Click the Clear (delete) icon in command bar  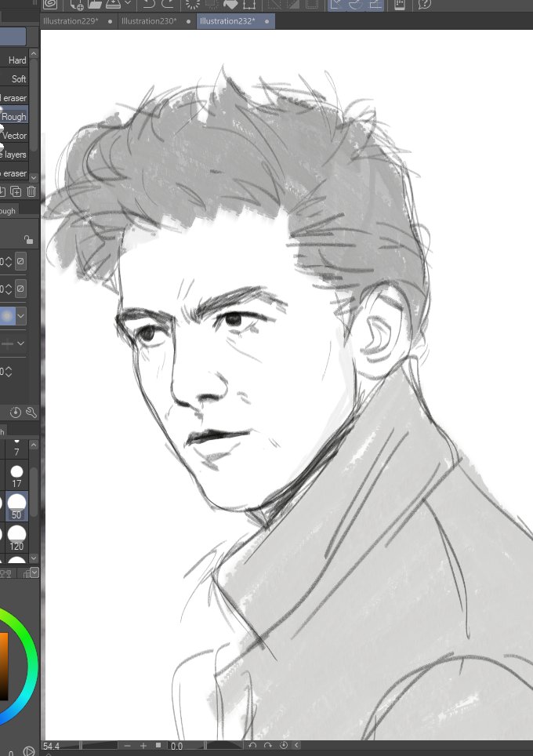(x=193, y=5)
